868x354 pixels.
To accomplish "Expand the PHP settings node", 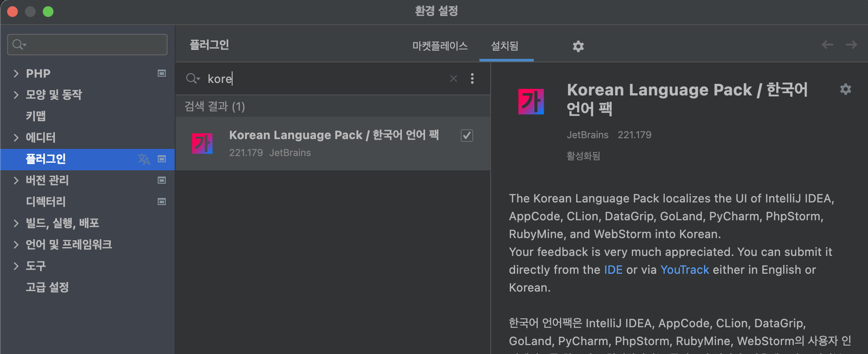I will point(16,73).
